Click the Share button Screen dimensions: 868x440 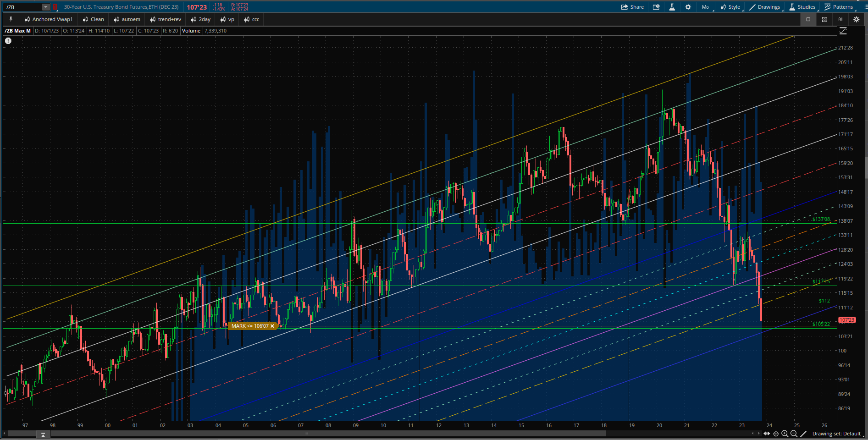coord(632,7)
